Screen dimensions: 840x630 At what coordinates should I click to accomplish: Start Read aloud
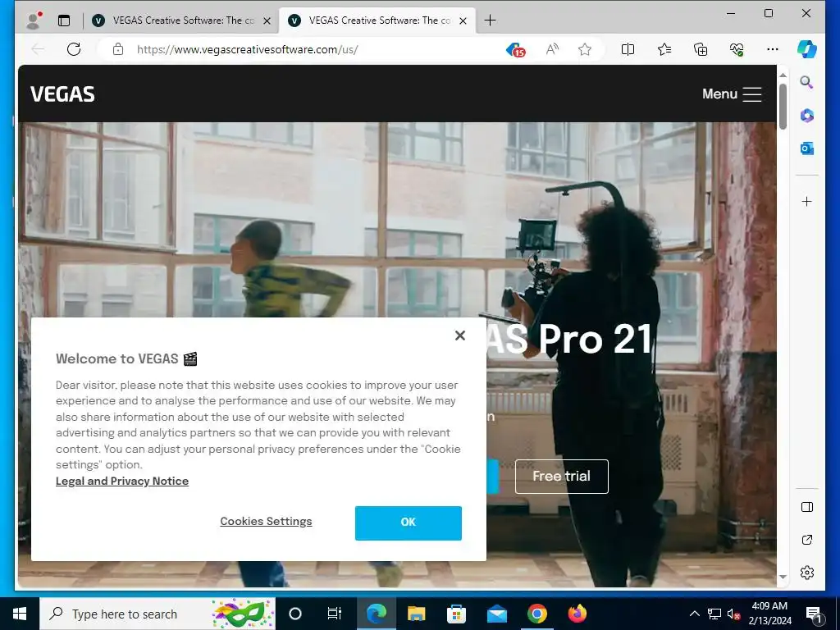click(x=552, y=49)
